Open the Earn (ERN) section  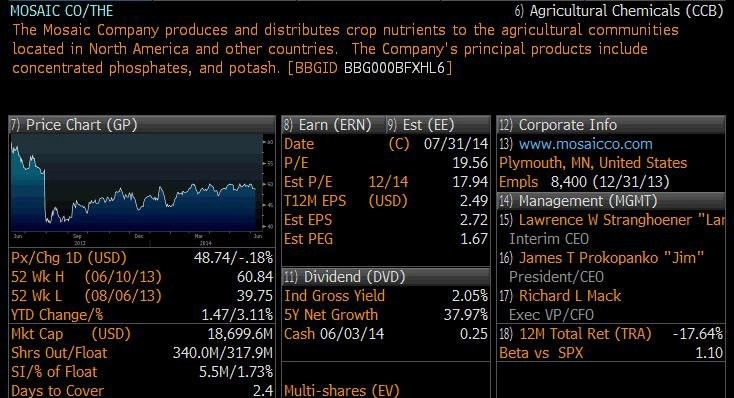click(328, 125)
